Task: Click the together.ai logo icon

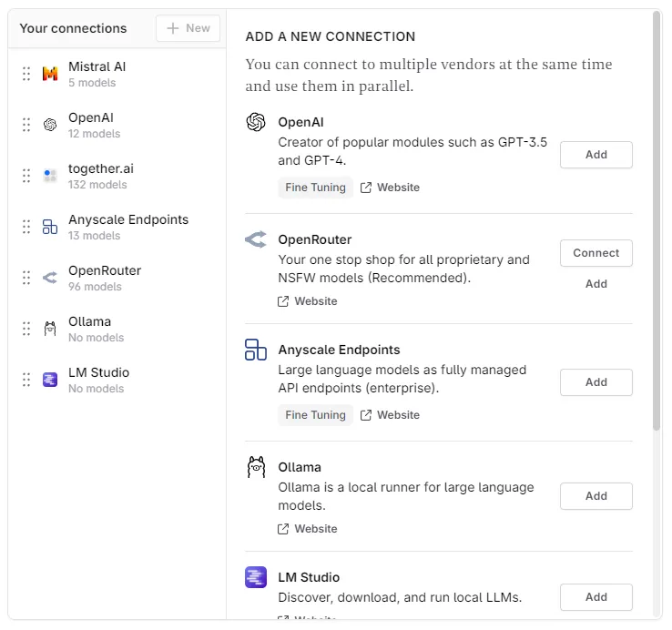Action: coord(50,176)
